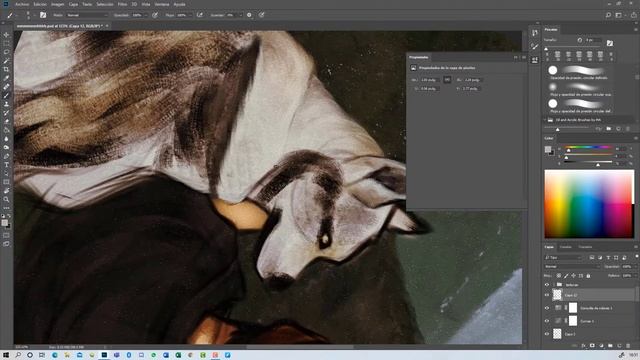Viewport: 640px width, 360px height.
Task: Toggle visibility of the top layer group
Action: tap(547, 284)
